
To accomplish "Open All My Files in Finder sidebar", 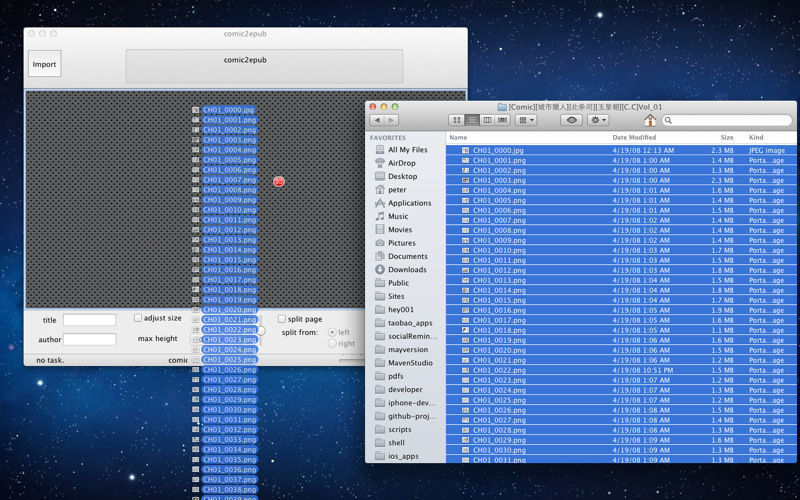I will (x=406, y=149).
